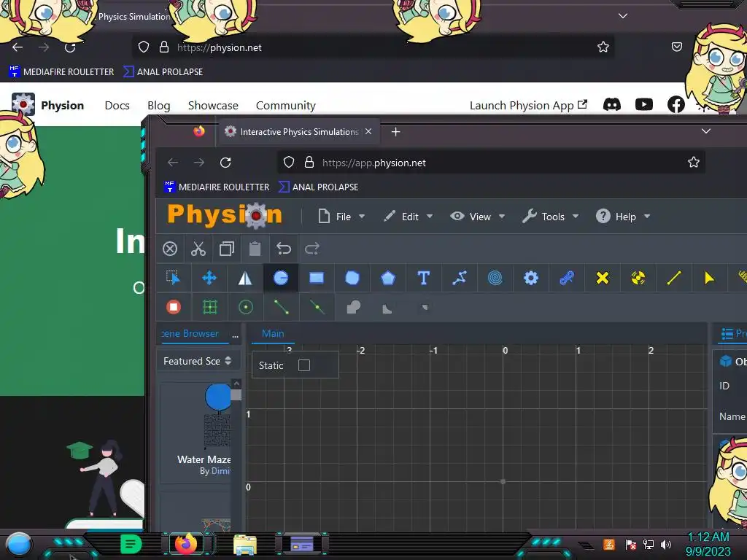Image resolution: width=747 pixels, height=560 pixels.
Task: Select the yellow line distance joint tool
Action: tap(673, 278)
